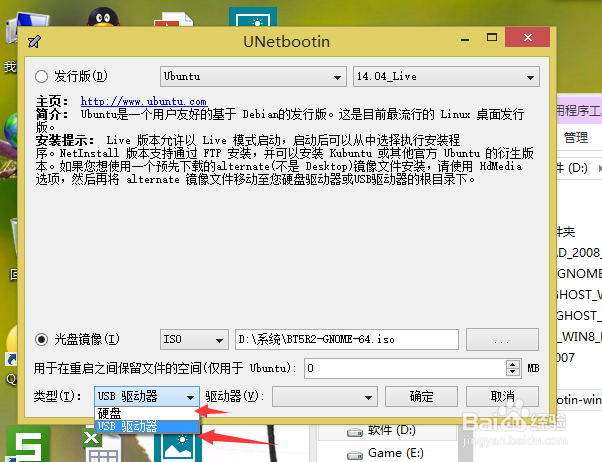Screen dimensions: 602x462
Task: Decrease persistent space with down stepper arrow
Action: click(513, 373)
